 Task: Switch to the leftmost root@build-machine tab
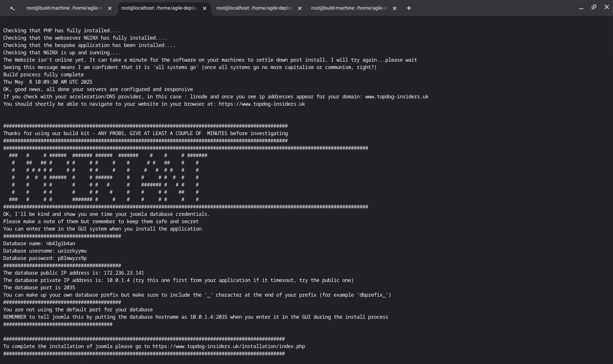(x=64, y=8)
